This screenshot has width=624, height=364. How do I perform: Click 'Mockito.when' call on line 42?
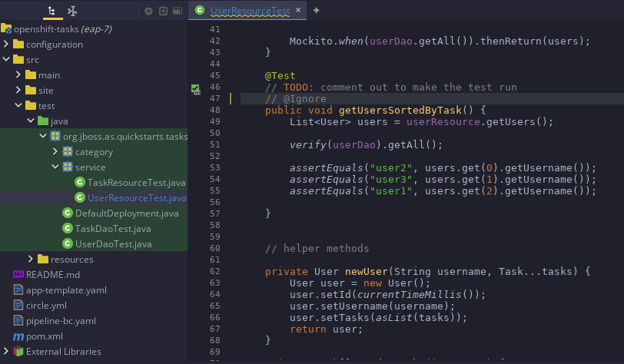point(327,41)
